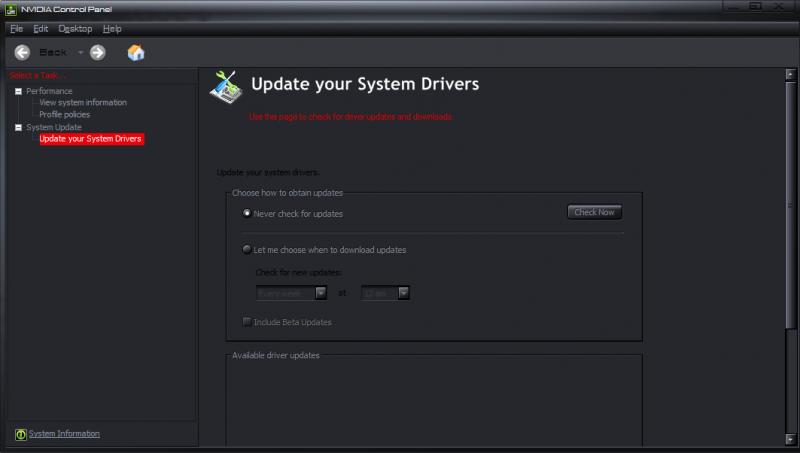Click the Forward arrow icon
The height and width of the screenshot is (453, 800).
97,53
